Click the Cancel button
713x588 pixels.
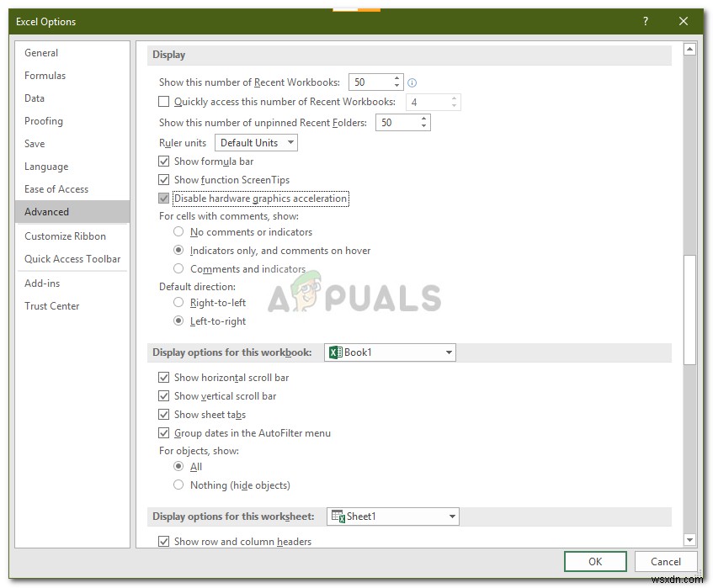666,562
